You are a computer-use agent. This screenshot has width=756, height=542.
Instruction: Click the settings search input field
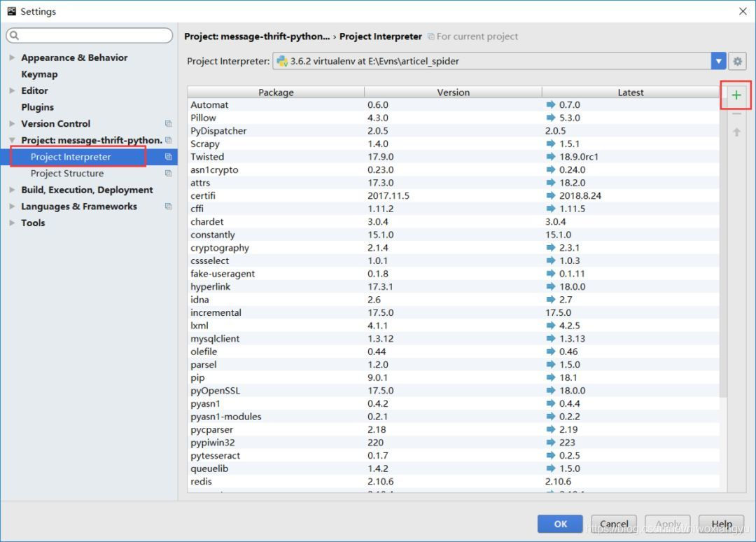point(89,35)
